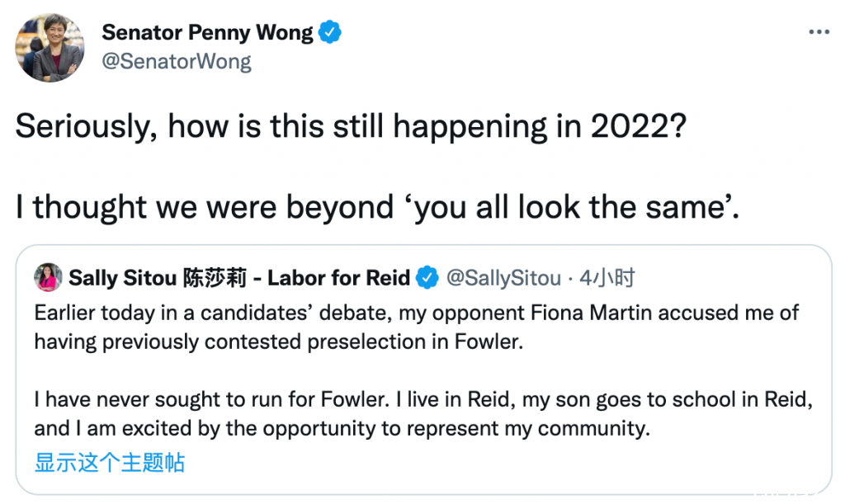Click quoted text 'having previously contested preselection in Fowler'

pyautogui.click(x=279, y=342)
